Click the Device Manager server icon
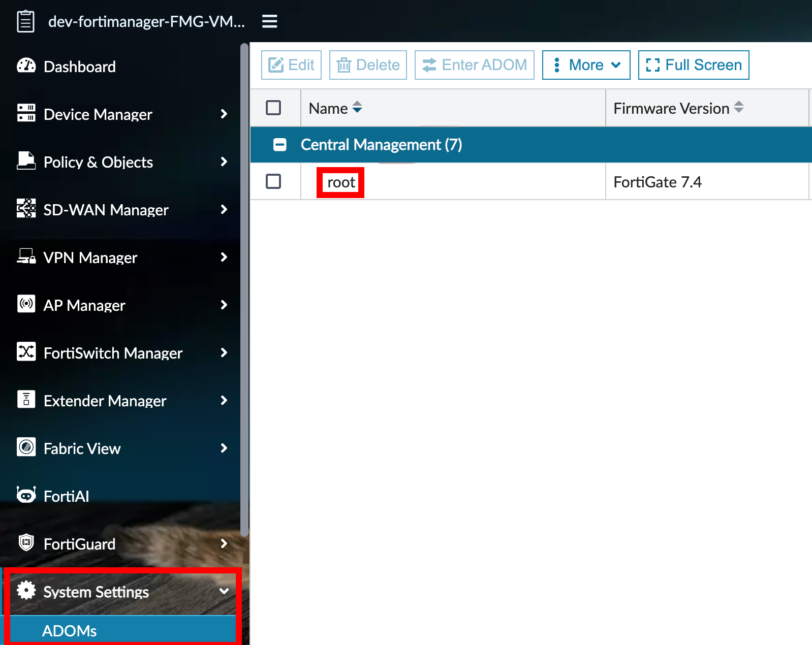 (26, 113)
